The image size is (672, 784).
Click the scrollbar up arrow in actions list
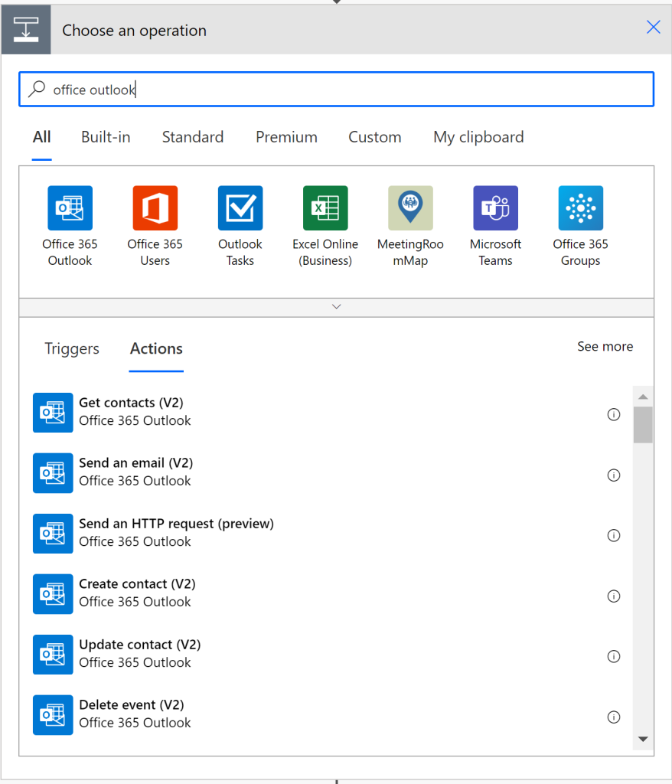coord(643,397)
